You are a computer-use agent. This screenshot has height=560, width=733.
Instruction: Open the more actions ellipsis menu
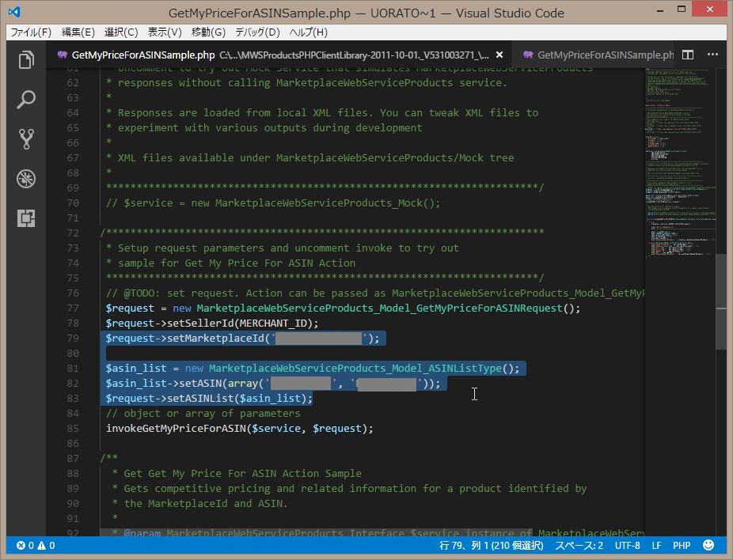coord(712,55)
